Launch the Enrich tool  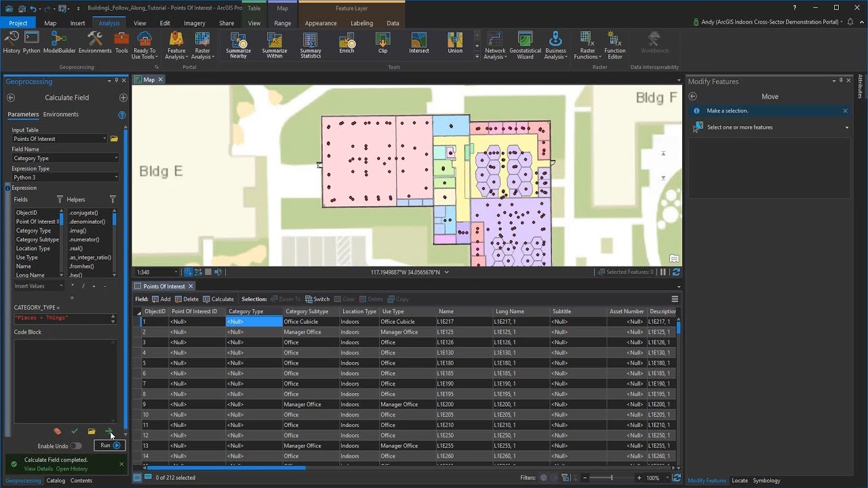tap(347, 43)
